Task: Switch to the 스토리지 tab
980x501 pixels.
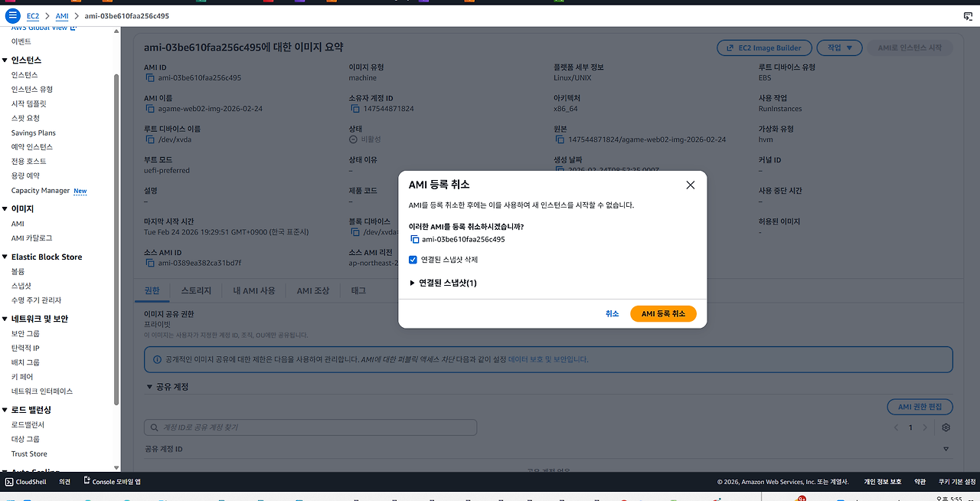Action: (197, 290)
